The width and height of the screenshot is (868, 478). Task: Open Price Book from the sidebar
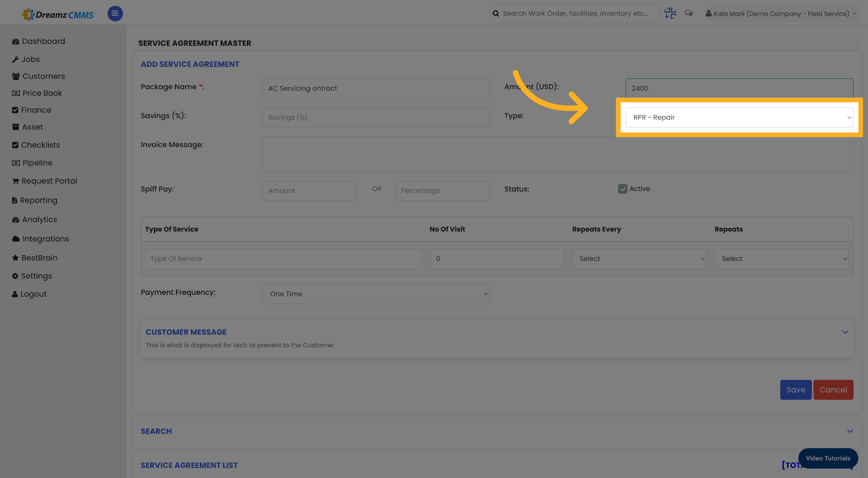click(x=15, y=93)
